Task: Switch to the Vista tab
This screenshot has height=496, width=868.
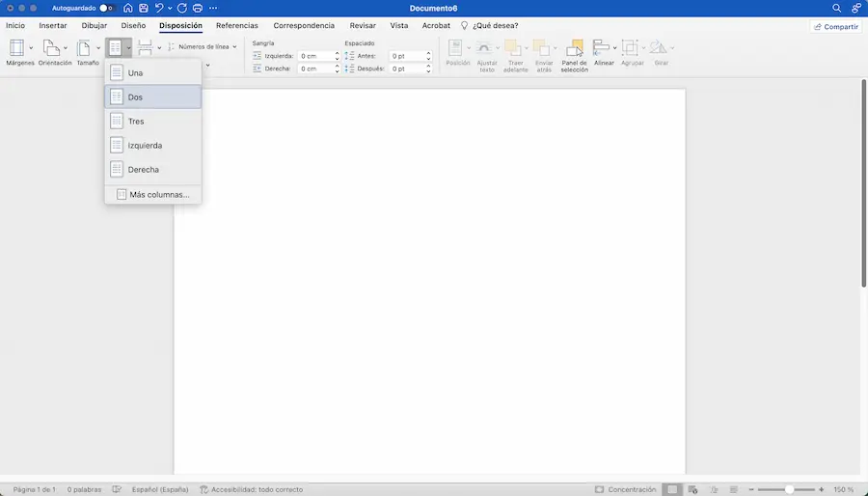Action: coord(399,25)
